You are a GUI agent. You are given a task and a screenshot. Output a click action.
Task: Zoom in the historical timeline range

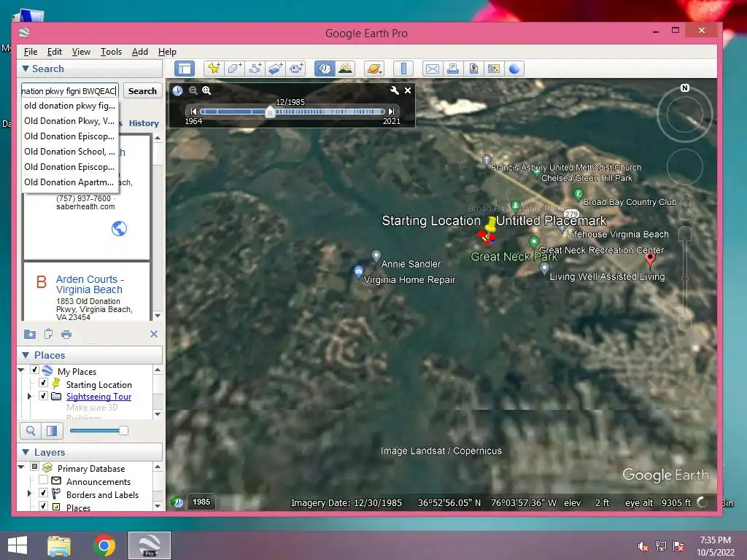206,90
